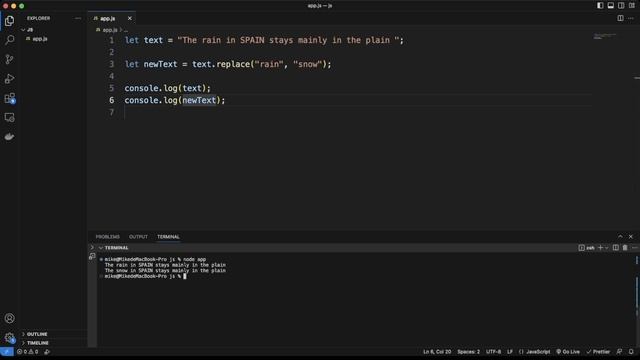Click the Prettier status item

click(x=598, y=351)
